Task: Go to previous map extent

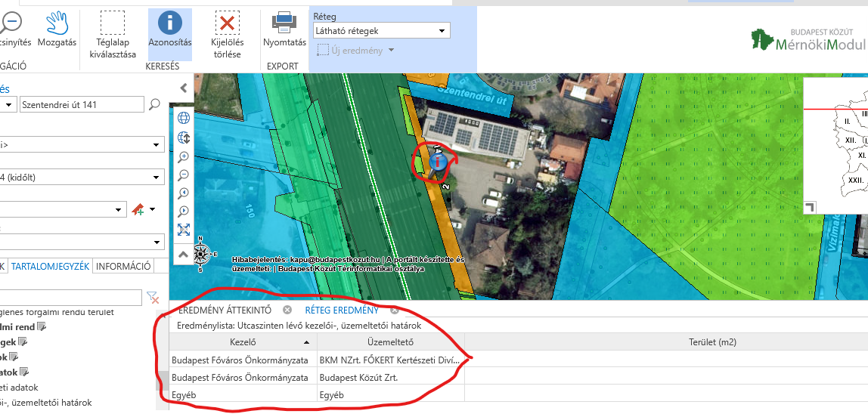Action: click(183, 193)
